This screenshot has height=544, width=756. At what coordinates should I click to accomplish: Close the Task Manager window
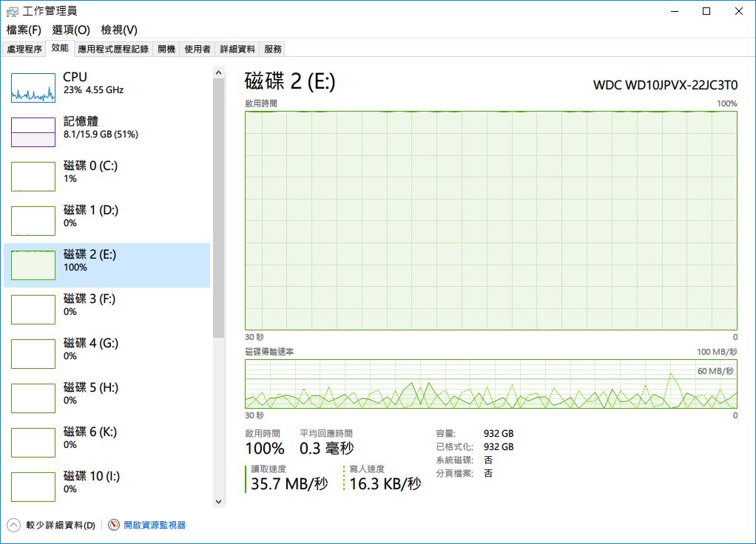click(x=739, y=11)
